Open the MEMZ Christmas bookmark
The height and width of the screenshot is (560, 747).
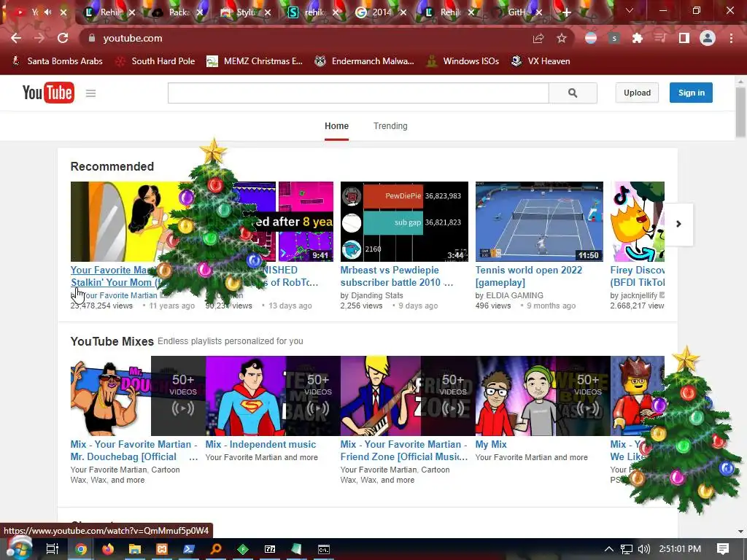tap(255, 61)
